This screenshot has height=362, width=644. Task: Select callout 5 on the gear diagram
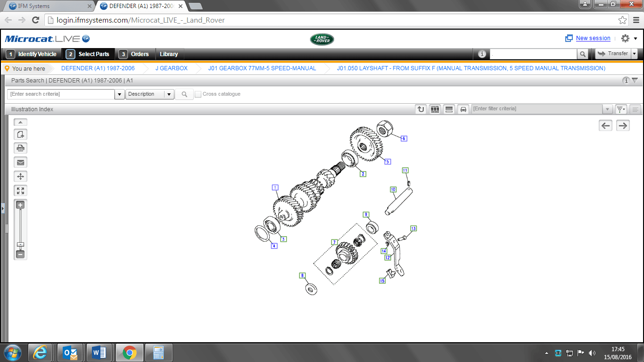(x=388, y=162)
